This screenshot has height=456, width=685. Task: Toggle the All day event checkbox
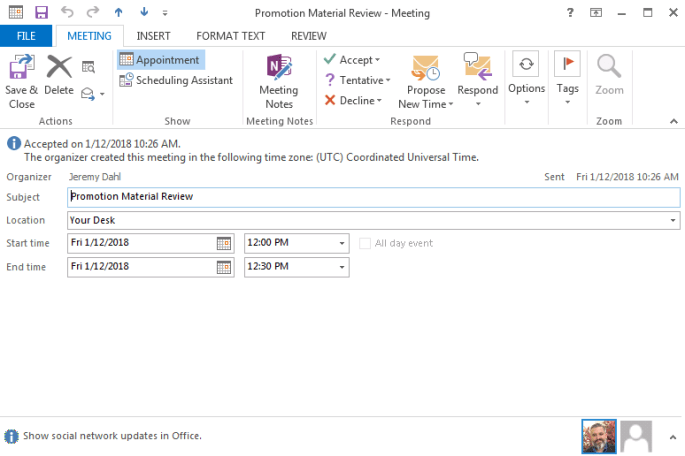click(x=365, y=243)
